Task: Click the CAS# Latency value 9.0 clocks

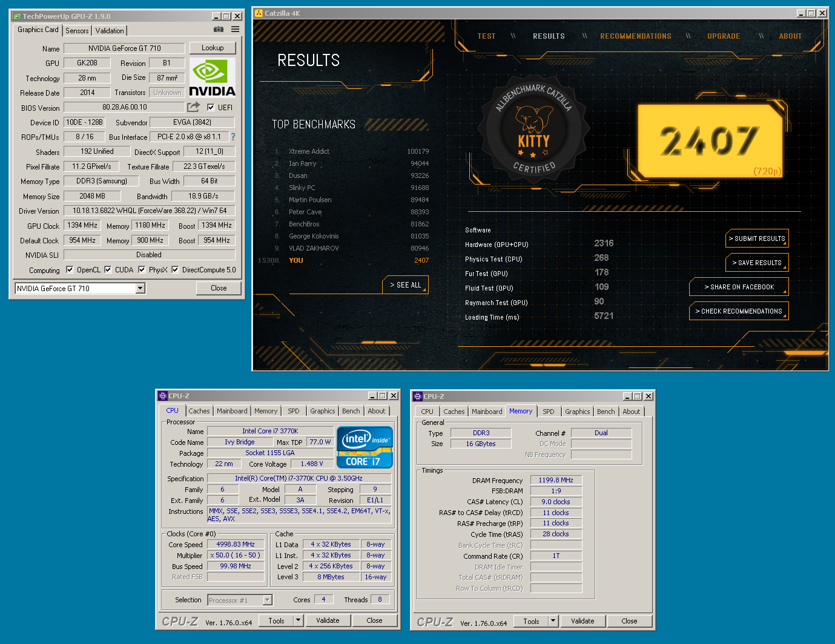Action: point(556,502)
